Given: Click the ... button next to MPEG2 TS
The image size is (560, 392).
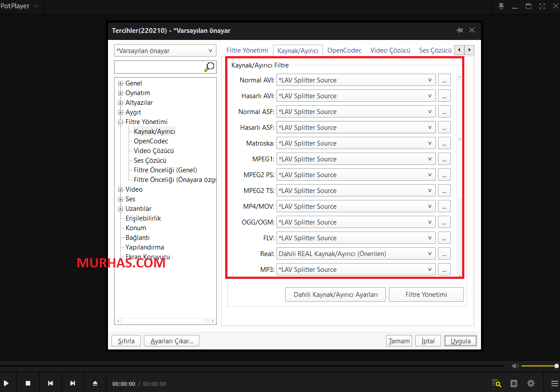Looking at the screenshot, I should (444, 191).
